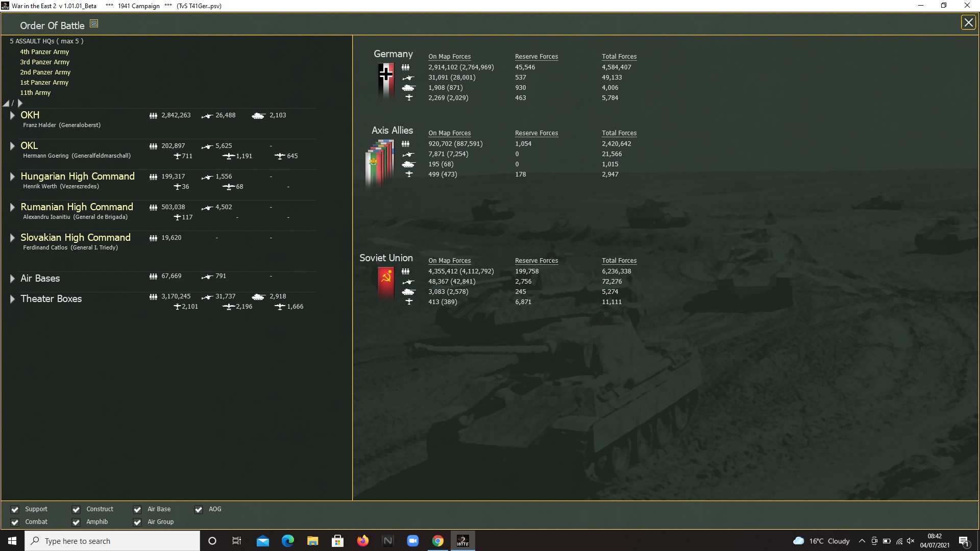980x551 pixels.
Task: Click the icon next to Order Of Battle title
Action: [x=94, y=24]
